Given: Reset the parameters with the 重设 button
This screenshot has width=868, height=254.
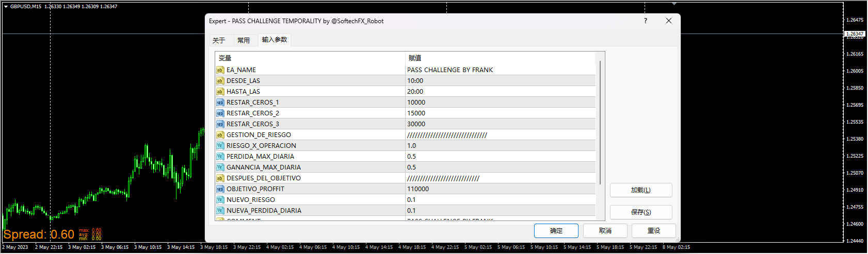Looking at the screenshot, I should tap(653, 231).
